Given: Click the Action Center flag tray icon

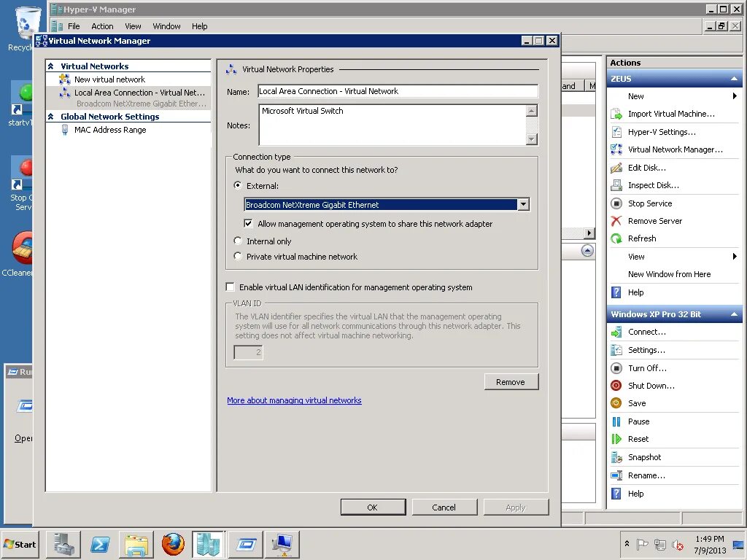Looking at the screenshot, I should click(642, 544).
